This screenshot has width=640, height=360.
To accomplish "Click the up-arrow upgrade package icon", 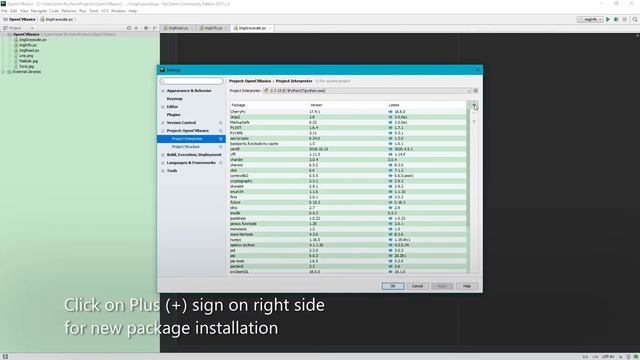I will click(474, 121).
